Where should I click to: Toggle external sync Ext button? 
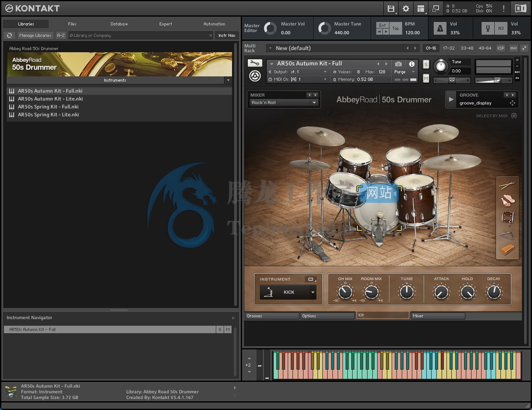tap(382, 25)
